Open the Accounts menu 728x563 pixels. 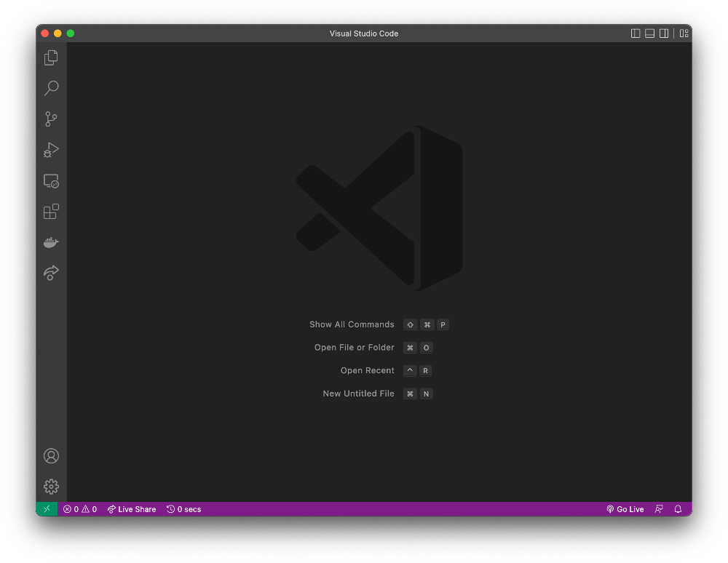pyautogui.click(x=51, y=456)
